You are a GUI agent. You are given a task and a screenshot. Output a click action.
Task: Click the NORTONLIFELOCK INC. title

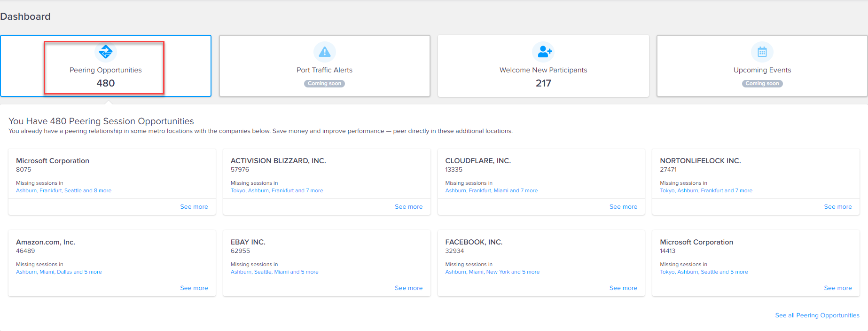tap(700, 161)
